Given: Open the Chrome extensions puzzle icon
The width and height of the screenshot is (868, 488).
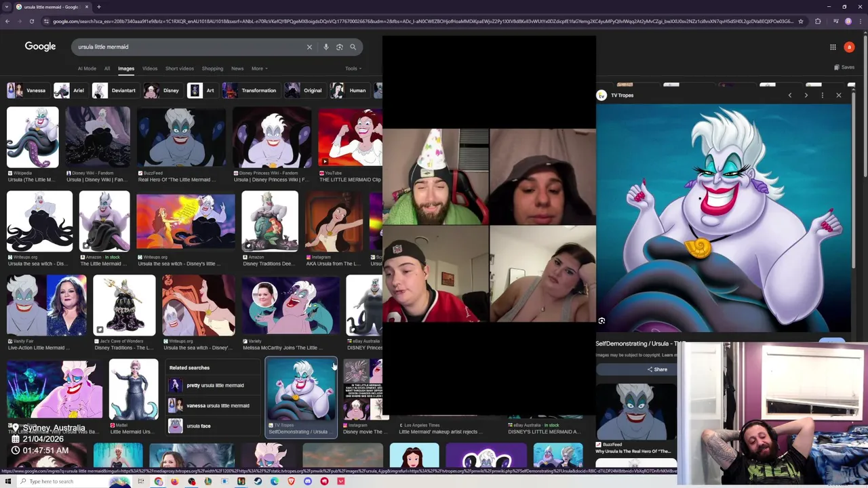Looking at the screenshot, I should [x=818, y=21].
